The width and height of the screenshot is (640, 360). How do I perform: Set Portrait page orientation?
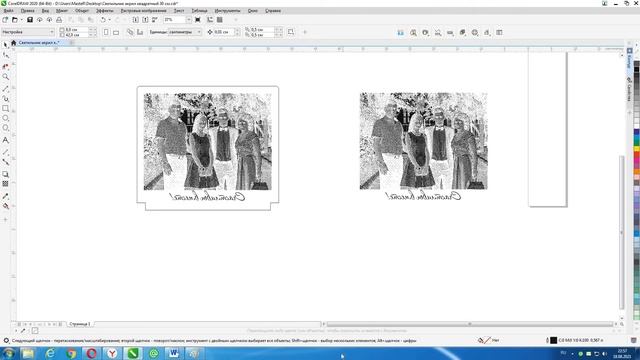click(106, 32)
